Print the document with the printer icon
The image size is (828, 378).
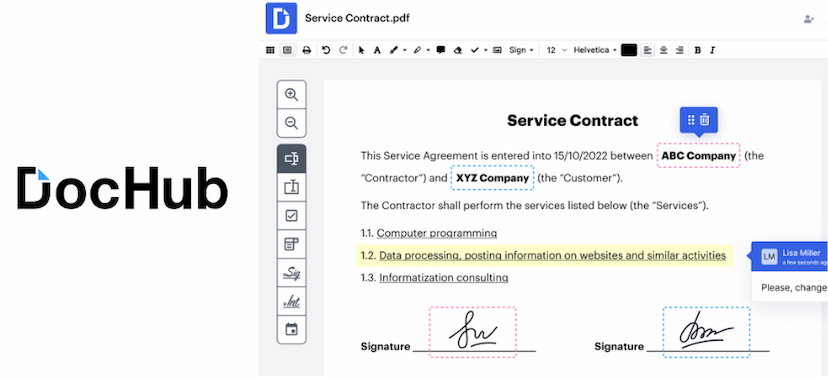(306, 50)
